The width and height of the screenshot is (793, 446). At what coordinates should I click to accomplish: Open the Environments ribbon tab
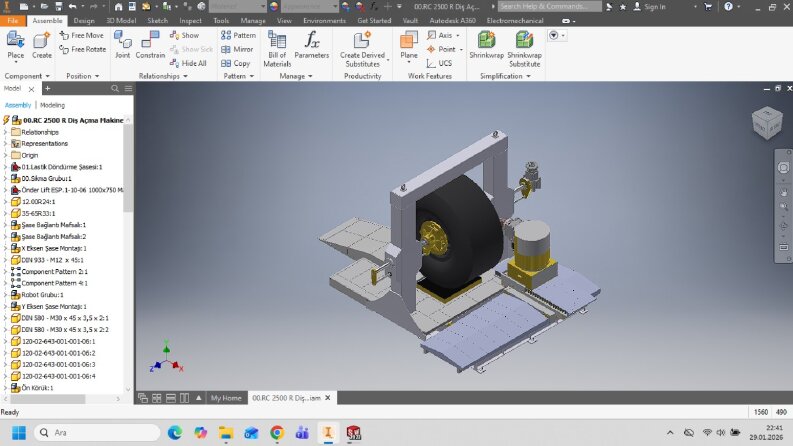(x=324, y=21)
